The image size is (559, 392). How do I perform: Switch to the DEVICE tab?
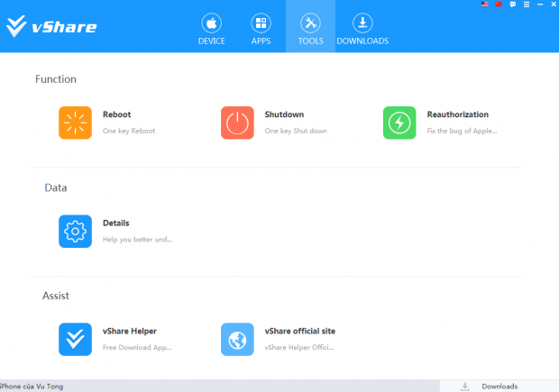click(x=211, y=29)
